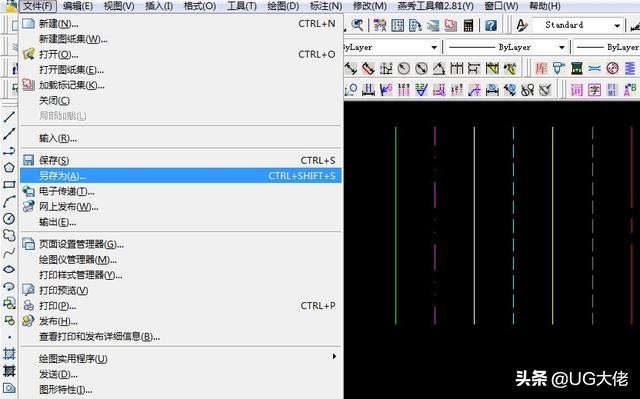Choose 网上发布(W)... from the File menu

[180, 207]
